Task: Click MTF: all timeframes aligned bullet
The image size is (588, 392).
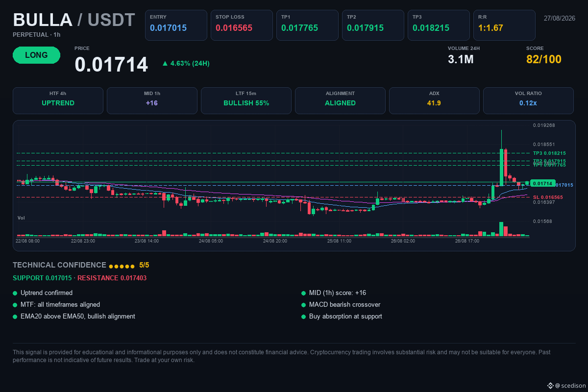Action: pyautogui.click(x=60, y=305)
